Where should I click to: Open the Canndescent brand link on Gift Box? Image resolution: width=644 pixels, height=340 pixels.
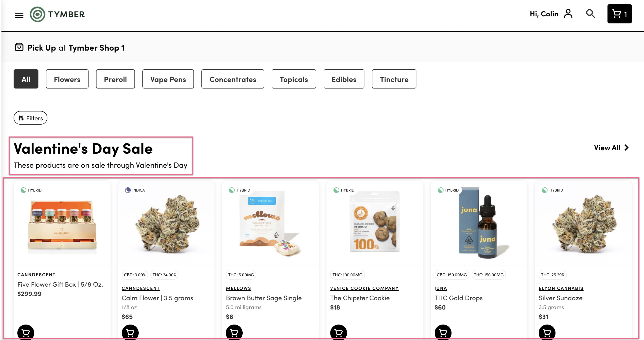(x=36, y=274)
